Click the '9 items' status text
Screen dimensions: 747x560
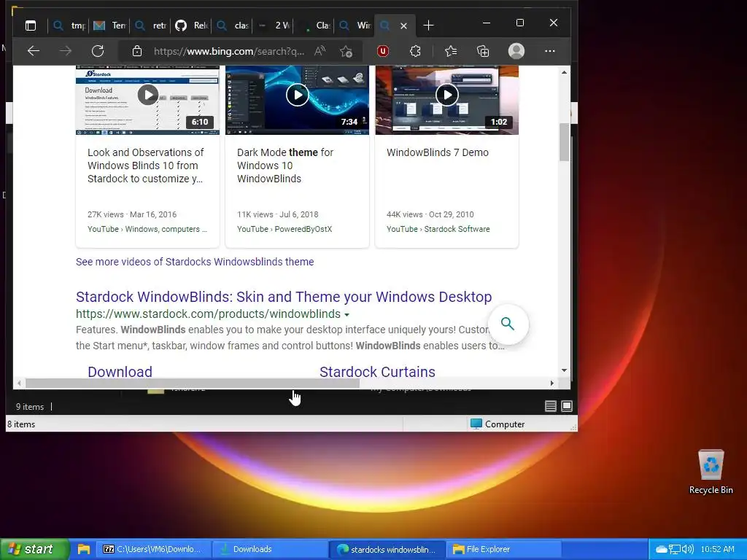[x=29, y=407]
